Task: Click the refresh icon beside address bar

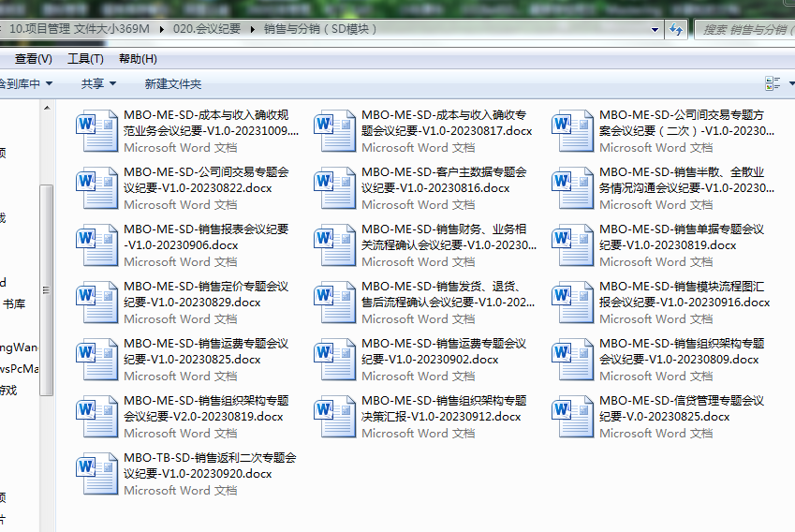Action: (676, 29)
